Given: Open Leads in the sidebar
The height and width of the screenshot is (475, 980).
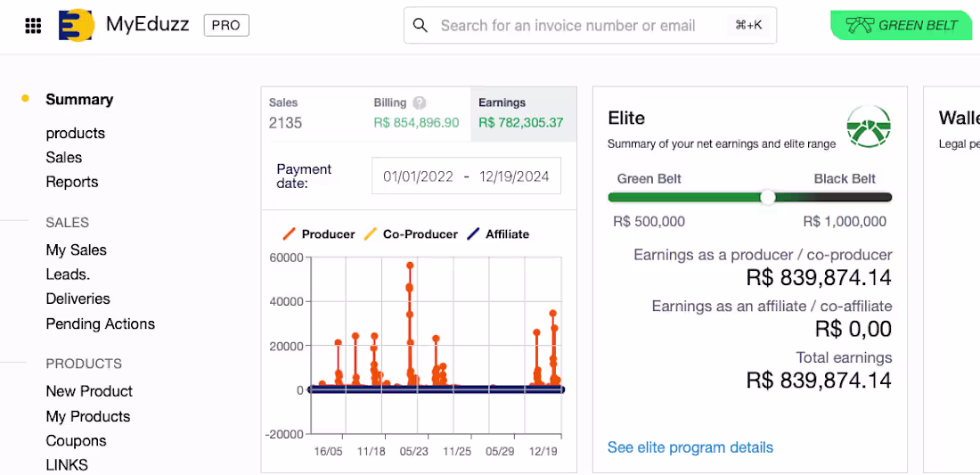Looking at the screenshot, I should pyautogui.click(x=68, y=274).
